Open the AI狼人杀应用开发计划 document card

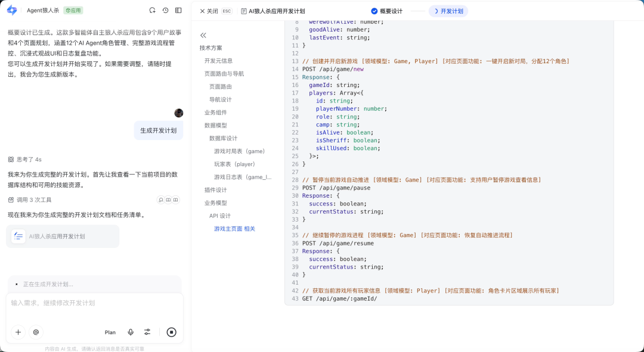coord(63,236)
